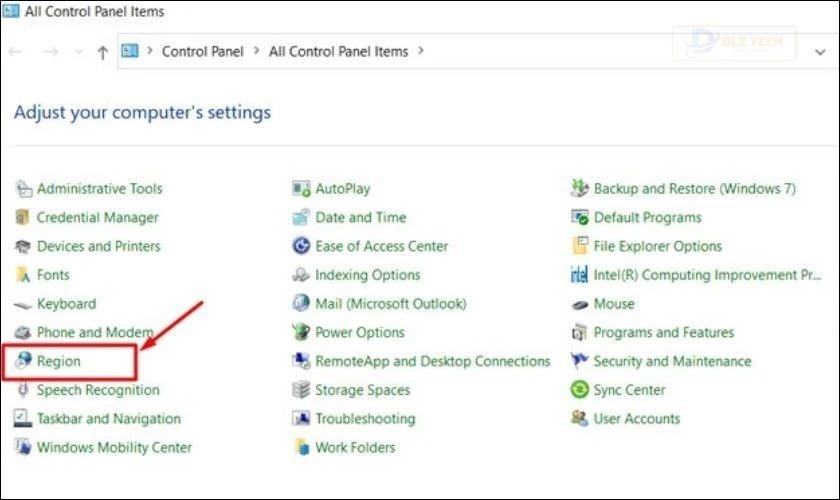
Task: Click the Security and Maintenance flag icon
Action: (580, 361)
